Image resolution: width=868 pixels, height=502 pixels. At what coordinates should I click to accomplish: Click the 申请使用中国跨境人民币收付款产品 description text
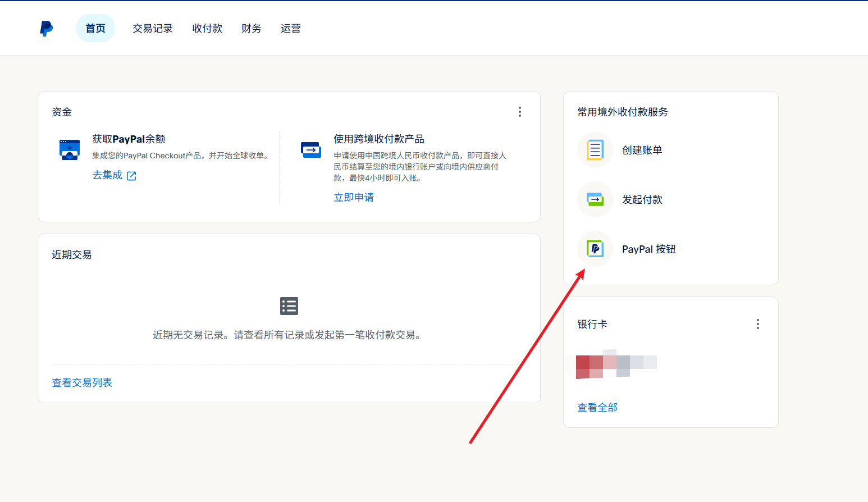click(420, 167)
